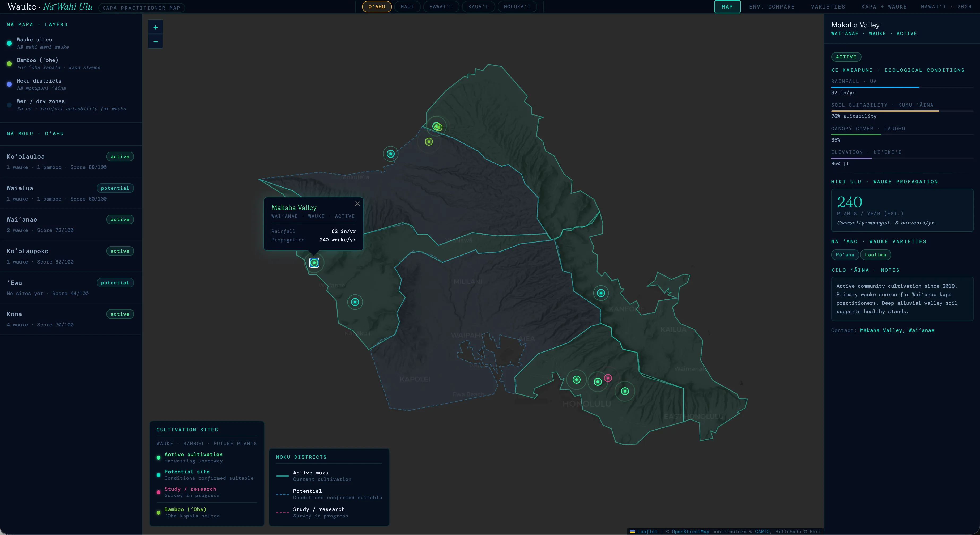Click the lower bamboo marker on north shore

click(x=429, y=142)
